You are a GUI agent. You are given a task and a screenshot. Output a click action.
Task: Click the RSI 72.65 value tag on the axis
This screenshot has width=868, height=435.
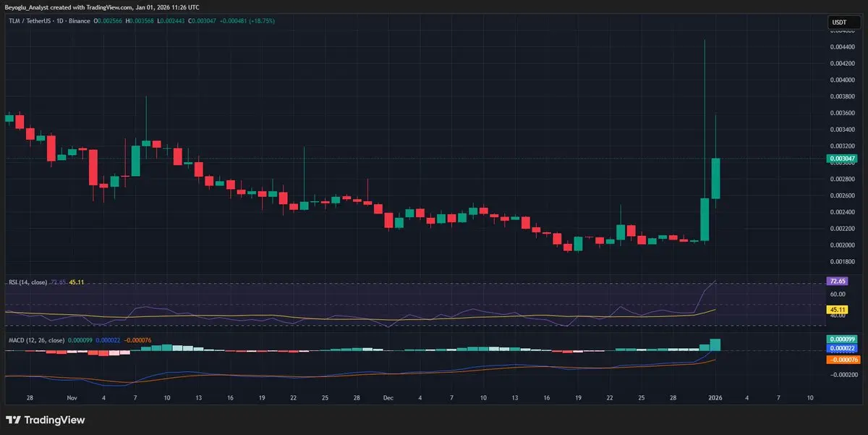[x=838, y=280]
